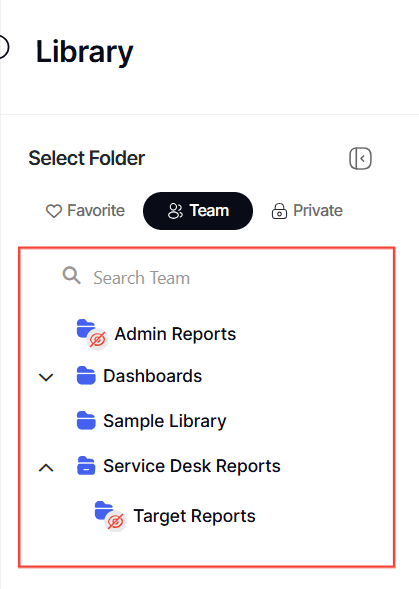The height and width of the screenshot is (589, 419).
Task: Click the Admin Reports hidden folder icon
Action: coord(92,334)
